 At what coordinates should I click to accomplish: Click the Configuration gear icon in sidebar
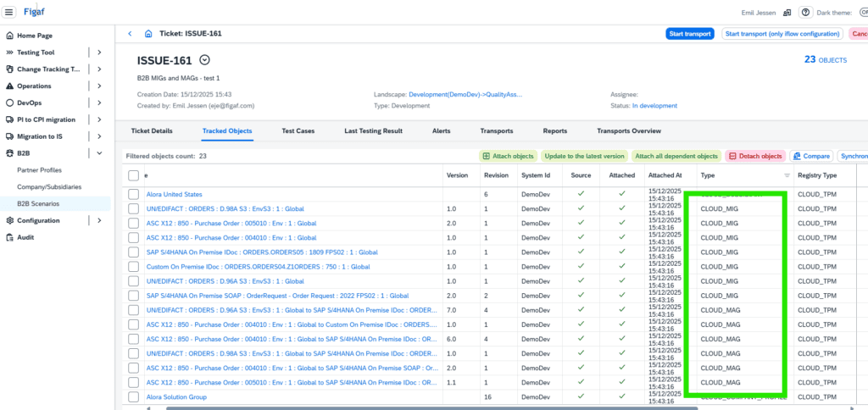(x=9, y=220)
